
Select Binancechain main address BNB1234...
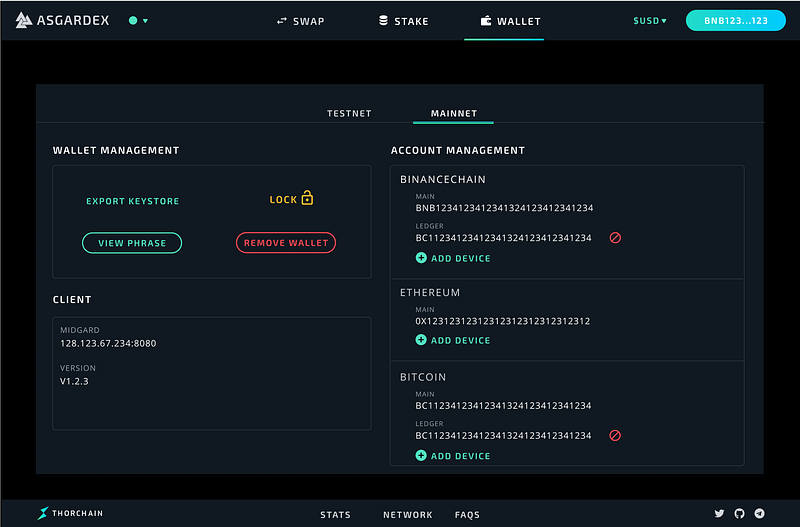(x=504, y=208)
